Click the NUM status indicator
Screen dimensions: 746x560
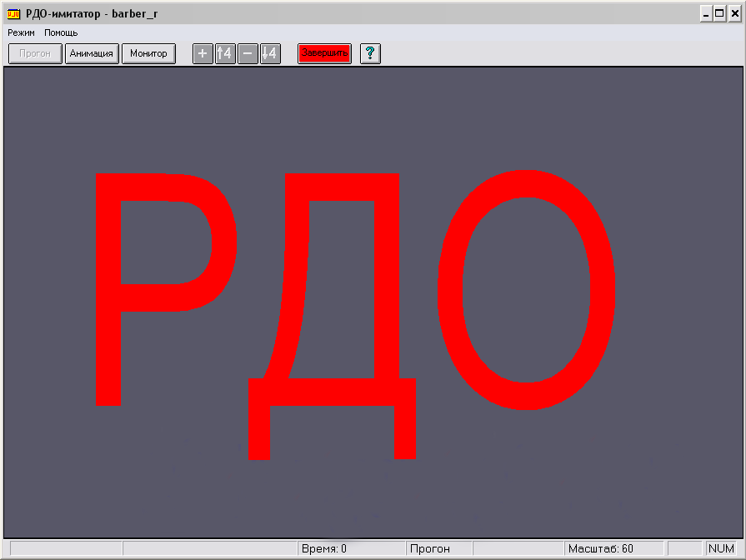(x=721, y=548)
